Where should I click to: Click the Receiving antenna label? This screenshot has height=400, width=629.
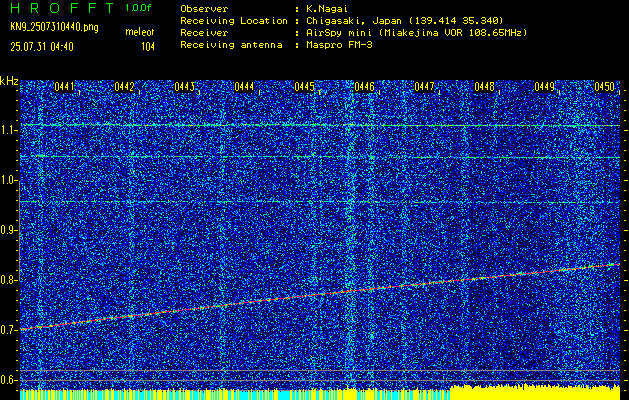[231, 45]
